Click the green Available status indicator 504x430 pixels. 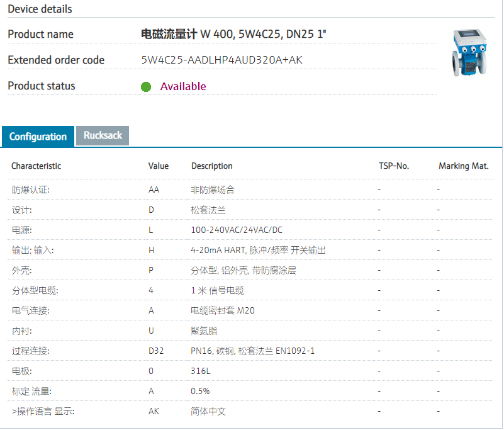tap(146, 87)
